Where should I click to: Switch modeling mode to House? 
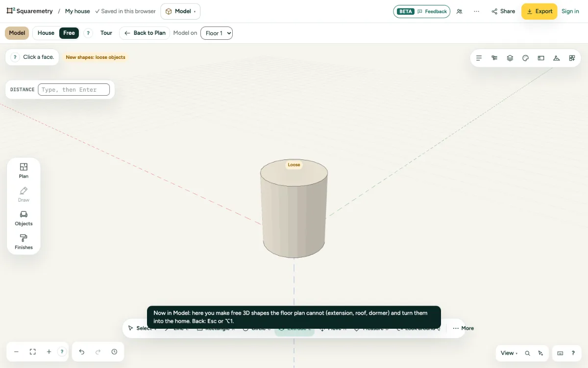tap(46, 33)
